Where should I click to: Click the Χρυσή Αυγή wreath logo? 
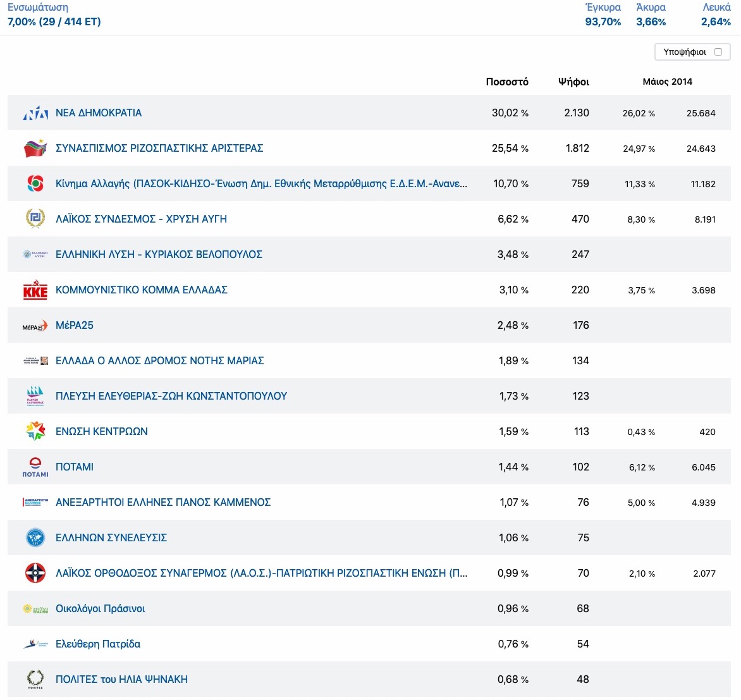pyautogui.click(x=35, y=218)
